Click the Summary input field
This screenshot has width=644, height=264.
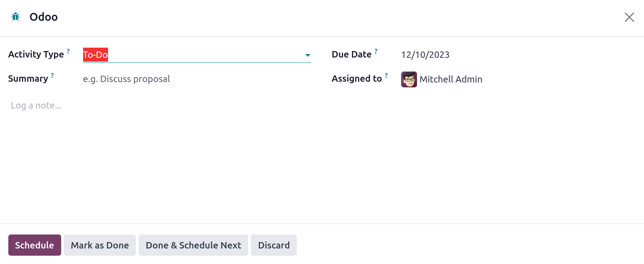coord(196,79)
